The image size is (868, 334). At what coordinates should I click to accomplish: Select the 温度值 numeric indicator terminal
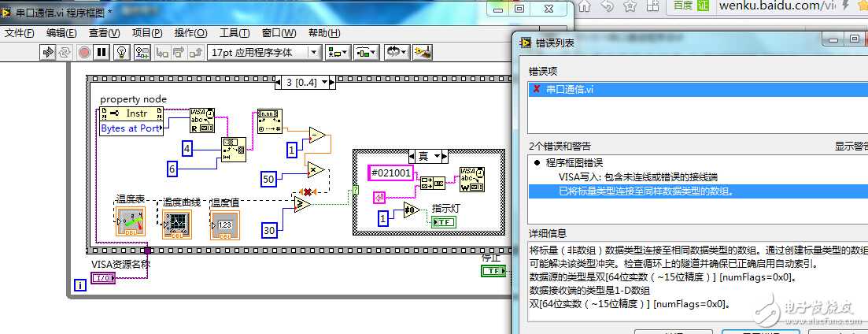pos(225,225)
